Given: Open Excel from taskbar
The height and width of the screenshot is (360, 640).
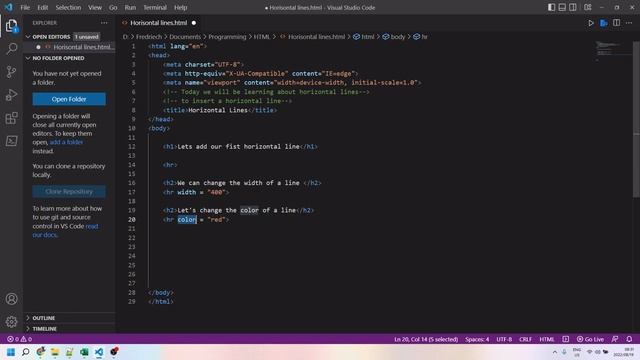Looking at the screenshot, I should [x=84, y=352].
